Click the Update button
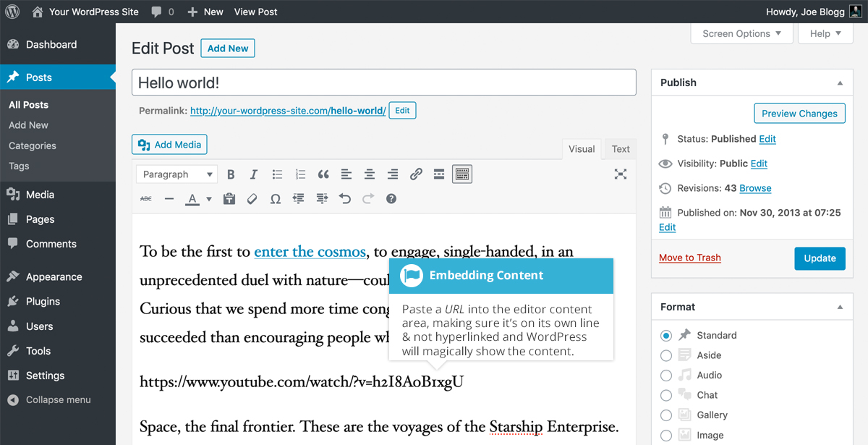 pyautogui.click(x=820, y=258)
